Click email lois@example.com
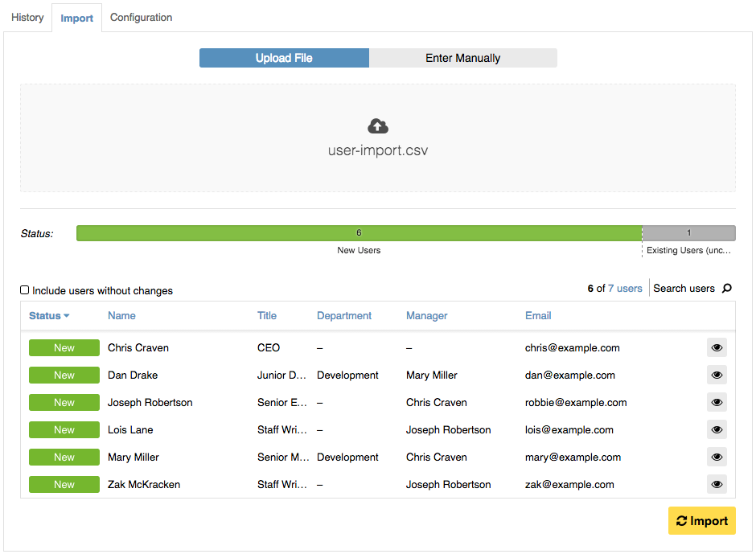756x554 pixels. pyautogui.click(x=569, y=429)
